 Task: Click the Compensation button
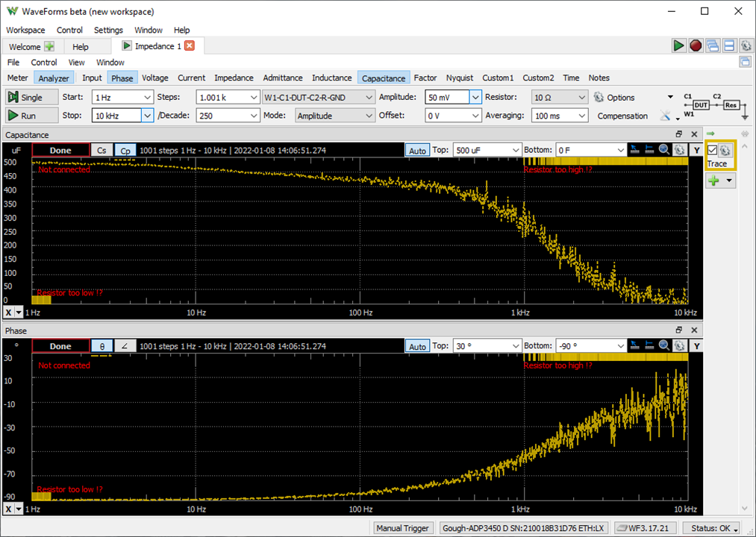tap(622, 116)
